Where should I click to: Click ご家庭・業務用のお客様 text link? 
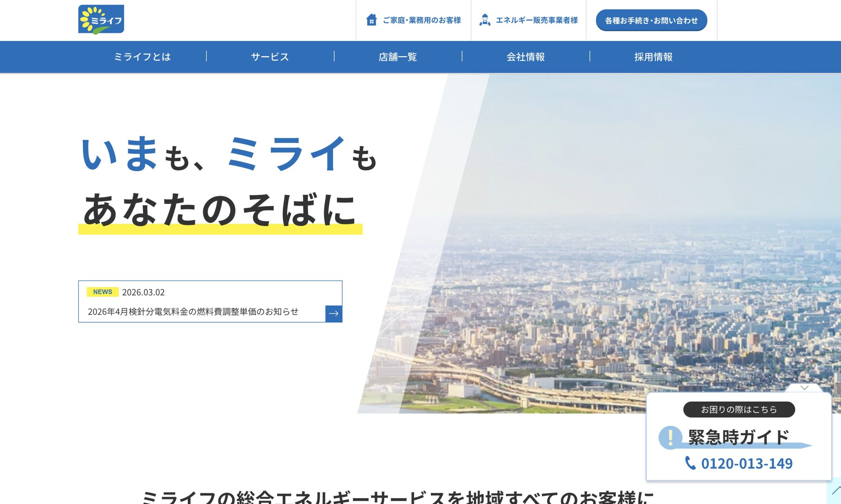point(421,20)
